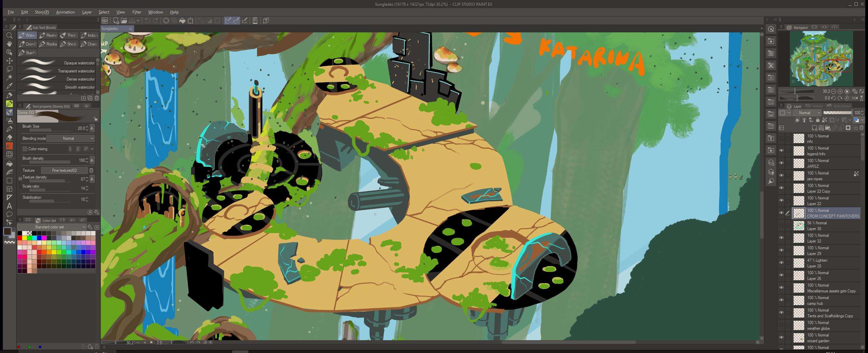Click the Fill bucket icon in command bar
The image size is (868, 353).
coord(182,21)
